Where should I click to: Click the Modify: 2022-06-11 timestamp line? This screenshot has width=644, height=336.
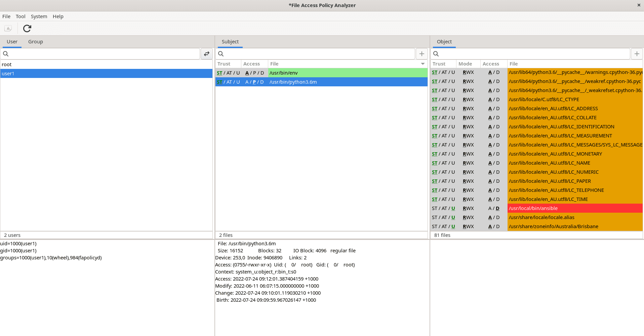[x=267, y=286]
